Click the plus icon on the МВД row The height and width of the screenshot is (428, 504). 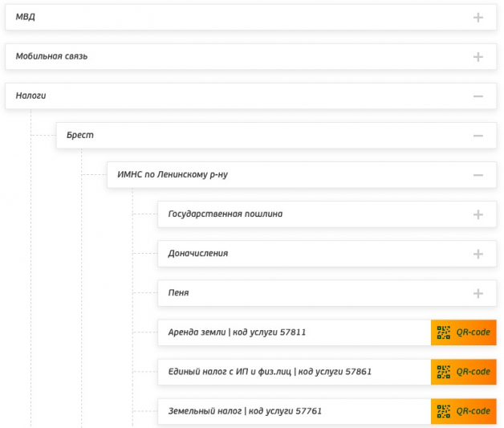478,17
